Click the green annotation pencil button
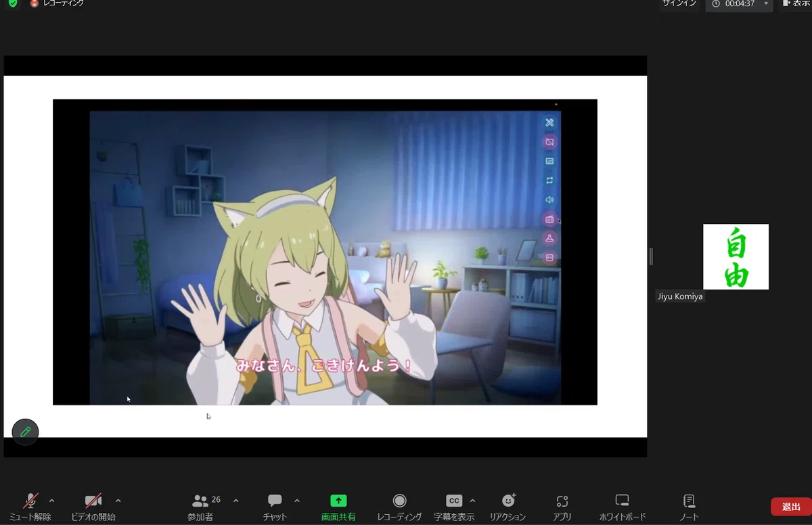 point(26,432)
